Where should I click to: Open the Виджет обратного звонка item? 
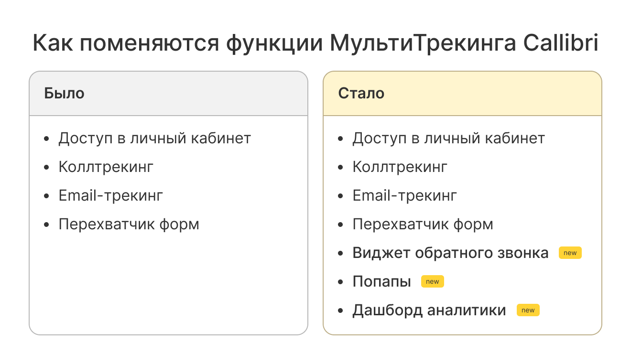tap(450, 253)
